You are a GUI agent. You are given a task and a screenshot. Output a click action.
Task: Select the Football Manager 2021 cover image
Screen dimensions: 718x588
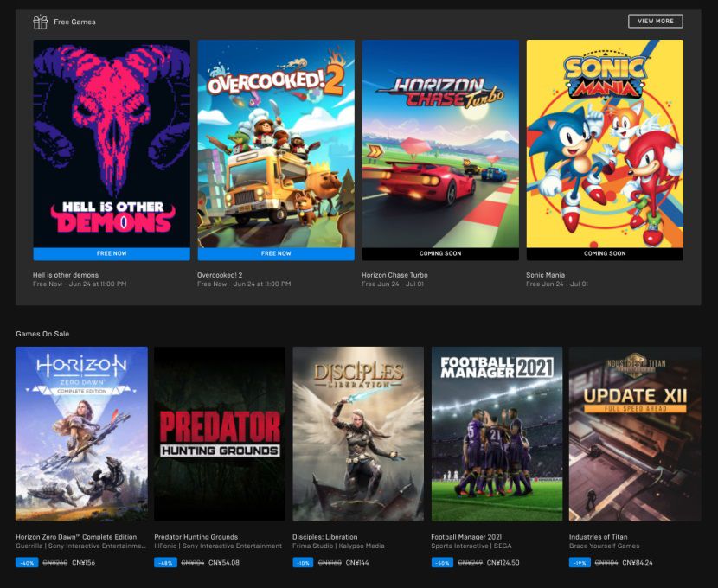tap(497, 434)
